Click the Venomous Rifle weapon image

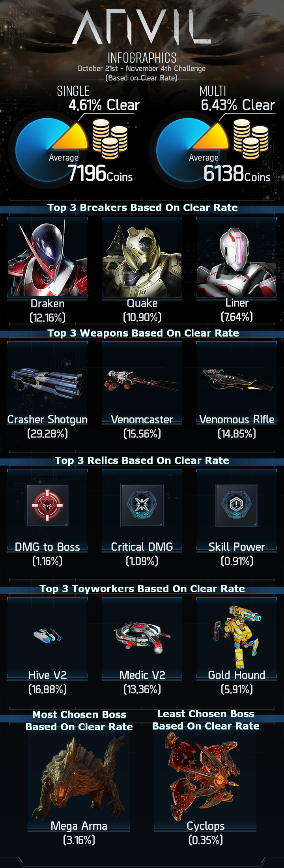tap(237, 380)
